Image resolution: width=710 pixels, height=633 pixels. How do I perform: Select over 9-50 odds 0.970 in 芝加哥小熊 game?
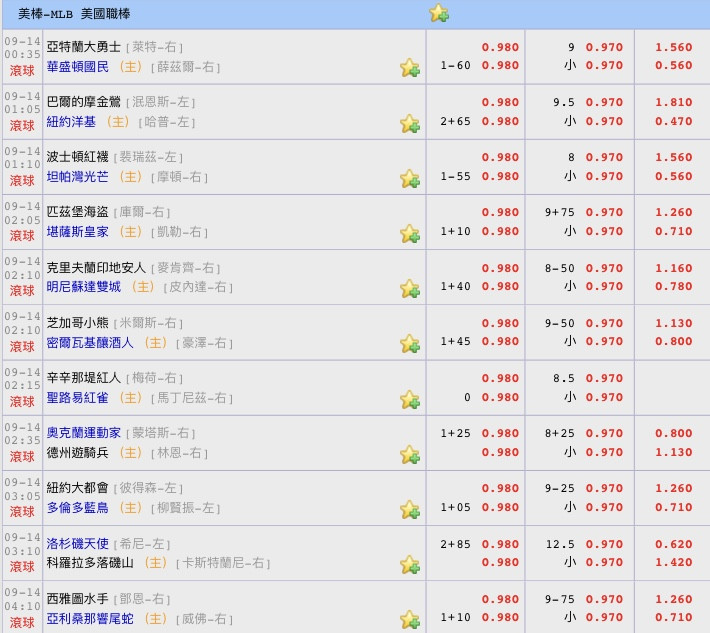[x=604, y=323]
